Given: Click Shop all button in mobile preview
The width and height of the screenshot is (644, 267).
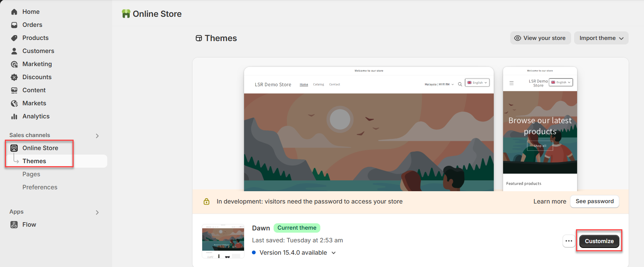Looking at the screenshot, I should (540, 146).
